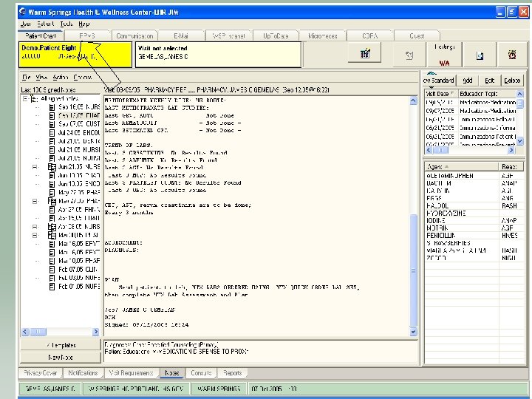Click Add button in education panel
Screen dimensions: 532x399
coord(468,80)
